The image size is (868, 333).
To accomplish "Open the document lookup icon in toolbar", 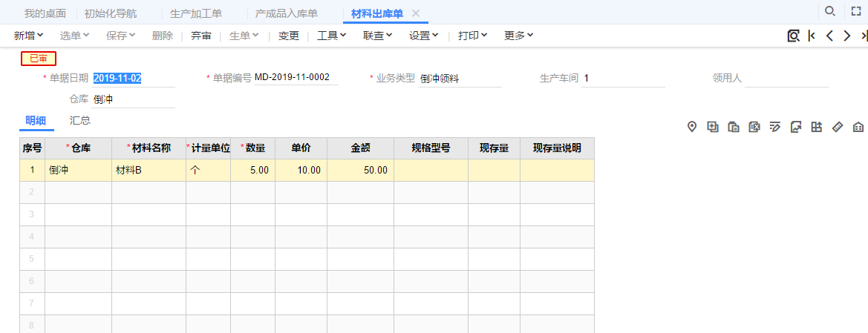I will pos(793,36).
